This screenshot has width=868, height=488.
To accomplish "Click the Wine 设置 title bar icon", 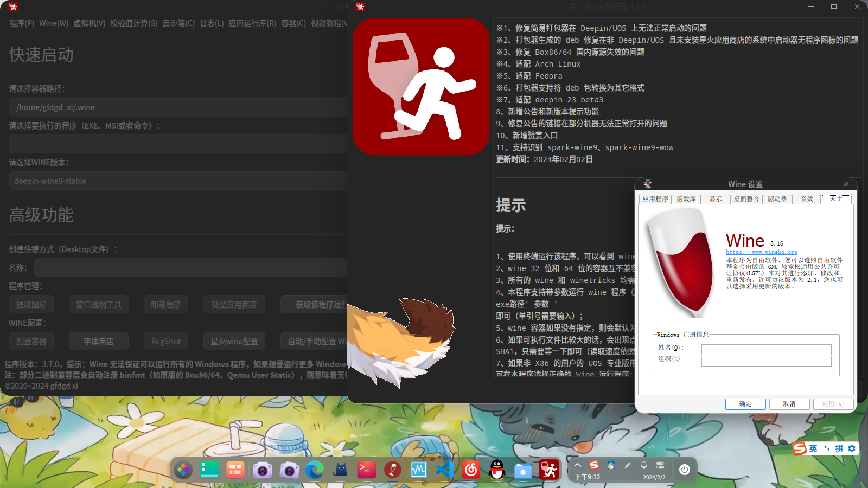I will point(647,184).
